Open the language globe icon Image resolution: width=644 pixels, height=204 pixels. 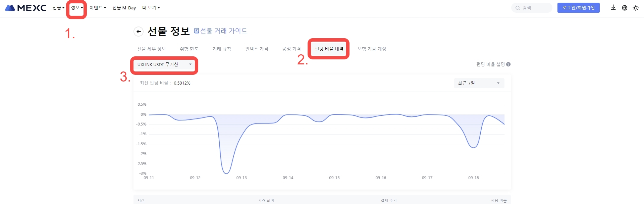point(625,8)
